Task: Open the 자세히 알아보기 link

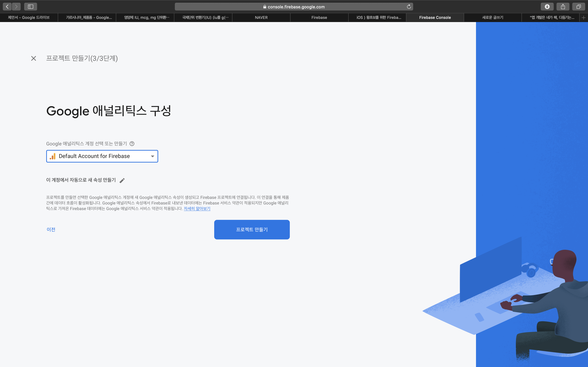Action: (197, 208)
